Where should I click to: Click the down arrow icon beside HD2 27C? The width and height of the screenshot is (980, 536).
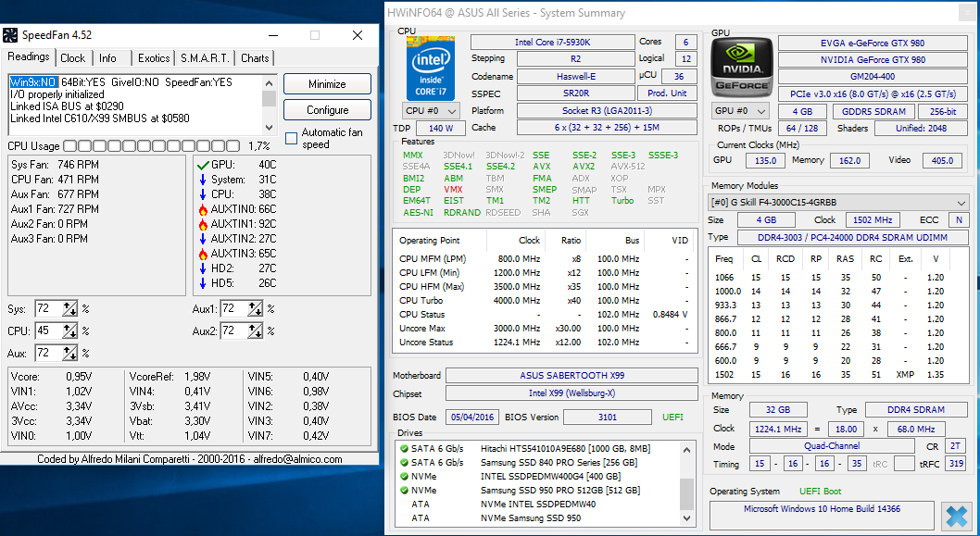pos(203,268)
